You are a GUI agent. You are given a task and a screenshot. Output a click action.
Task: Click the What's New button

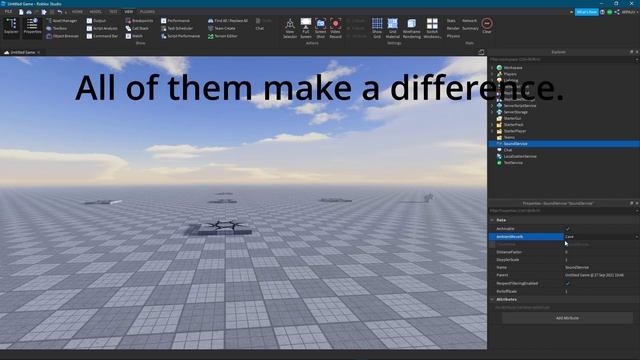[x=587, y=12]
